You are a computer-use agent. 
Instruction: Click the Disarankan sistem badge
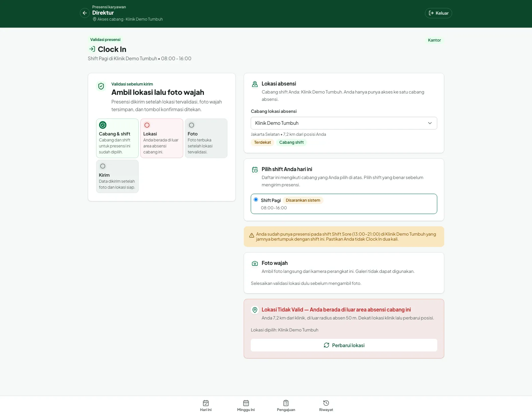pyautogui.click(x=303, y=200)
